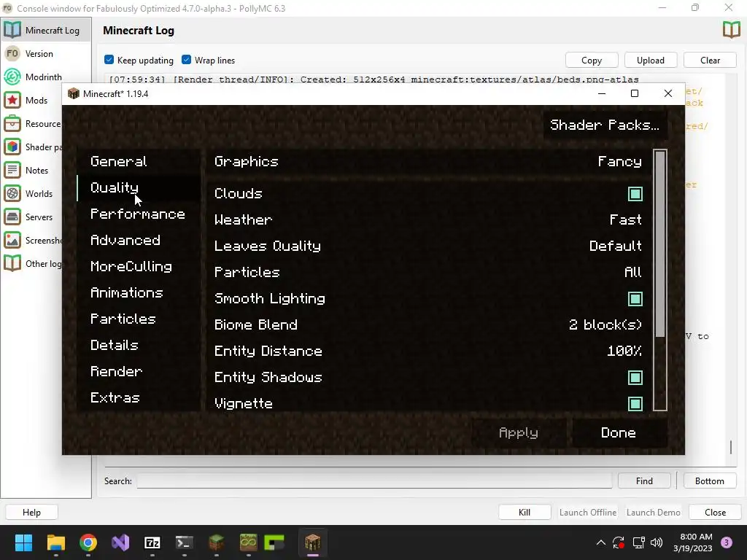Open Resource packs sidebar icon
747x560 pixels.
tap(12, 123)
